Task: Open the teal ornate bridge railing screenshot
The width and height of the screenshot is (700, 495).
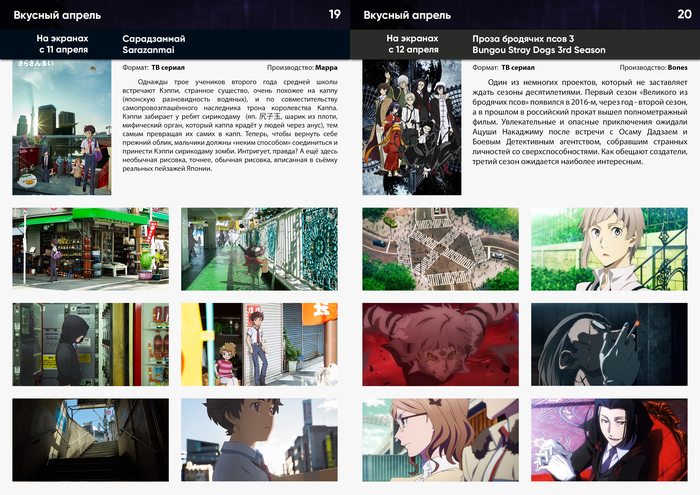Action: tap(259, 249)
